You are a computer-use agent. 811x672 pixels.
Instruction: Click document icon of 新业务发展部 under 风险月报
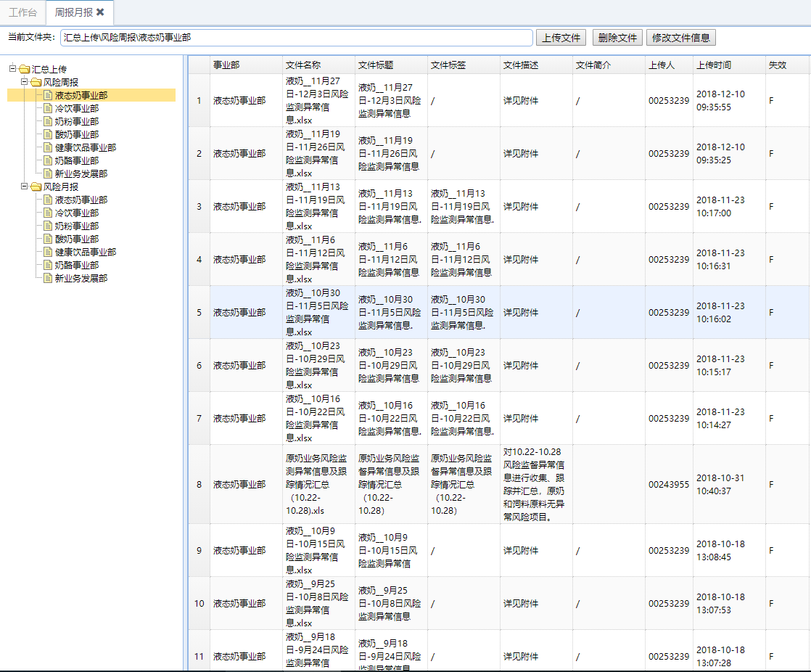[48, 278]
